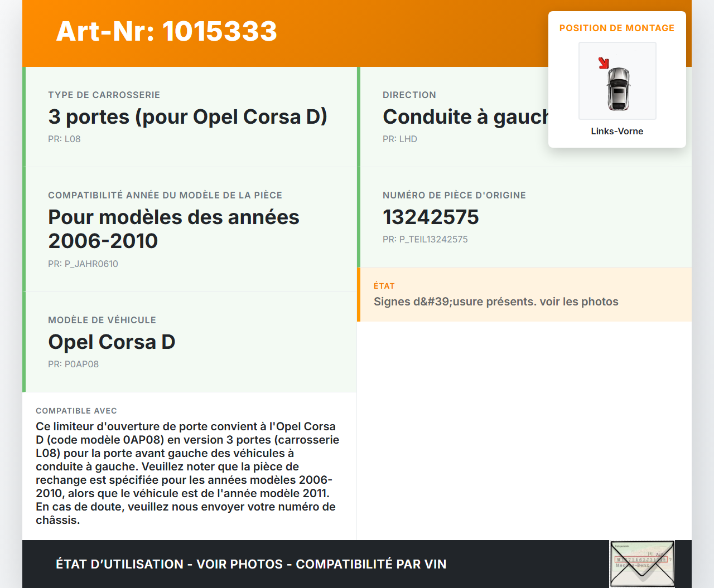Select the 'PR: P_JAHR0610' code
The height and width of the screenshot is (588, 714).
point(83,264)
